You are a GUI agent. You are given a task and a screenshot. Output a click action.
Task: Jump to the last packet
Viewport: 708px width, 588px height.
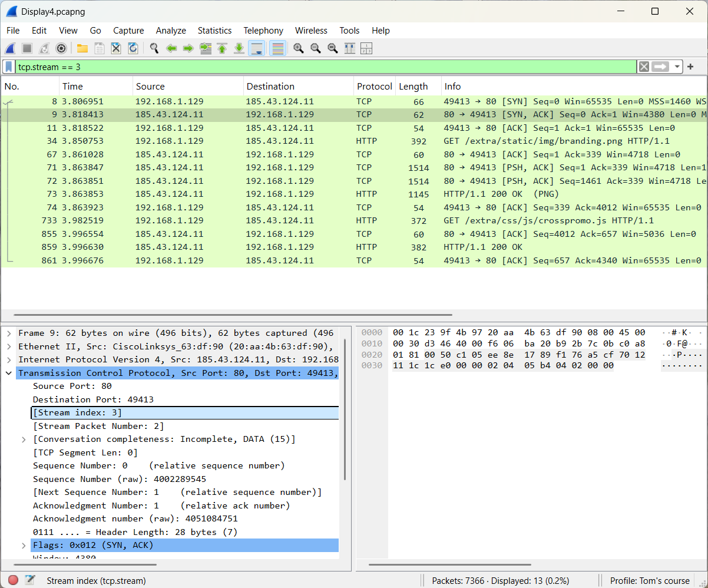(x=239, y=48)
